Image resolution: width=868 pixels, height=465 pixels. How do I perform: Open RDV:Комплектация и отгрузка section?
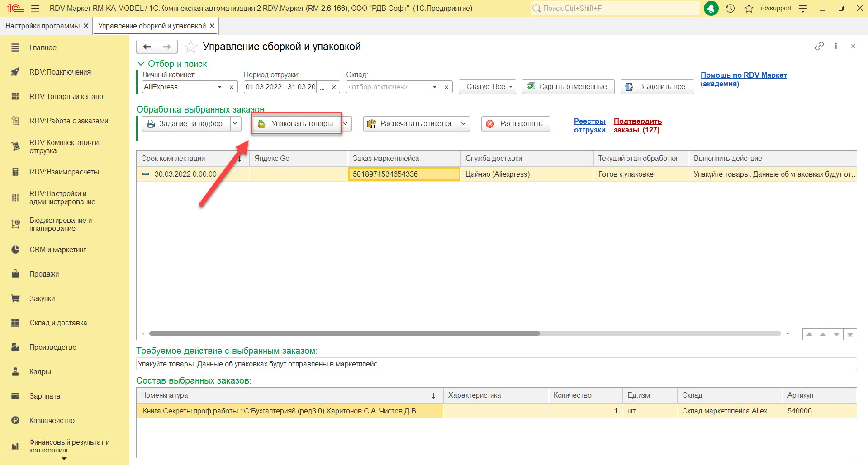pos(64,146)
